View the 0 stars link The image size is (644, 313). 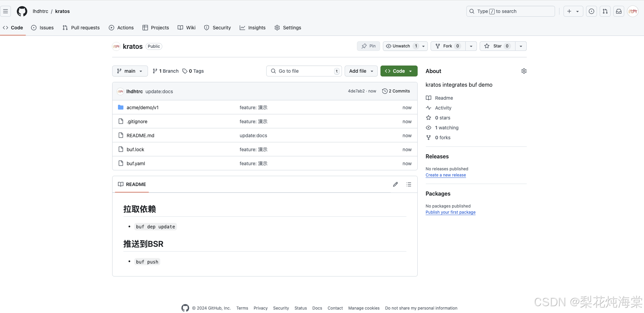(x=438, y=118)
